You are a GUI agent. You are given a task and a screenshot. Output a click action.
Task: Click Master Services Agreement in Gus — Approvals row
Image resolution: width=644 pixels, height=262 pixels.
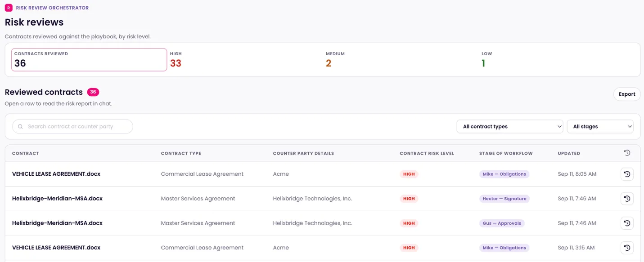(198, 223)
